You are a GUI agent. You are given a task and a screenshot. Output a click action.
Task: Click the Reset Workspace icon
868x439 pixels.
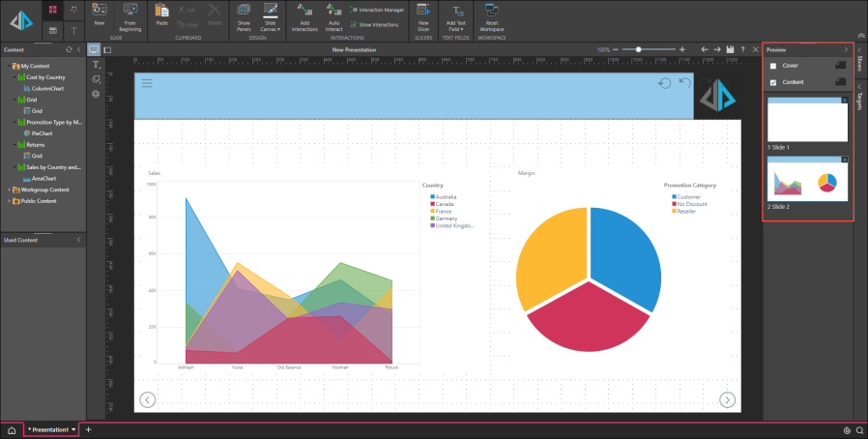click(x=492, y=12)
